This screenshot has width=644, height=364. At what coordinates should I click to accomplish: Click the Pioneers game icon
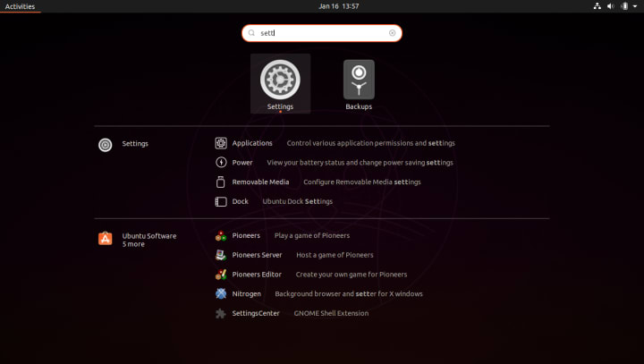221,235
